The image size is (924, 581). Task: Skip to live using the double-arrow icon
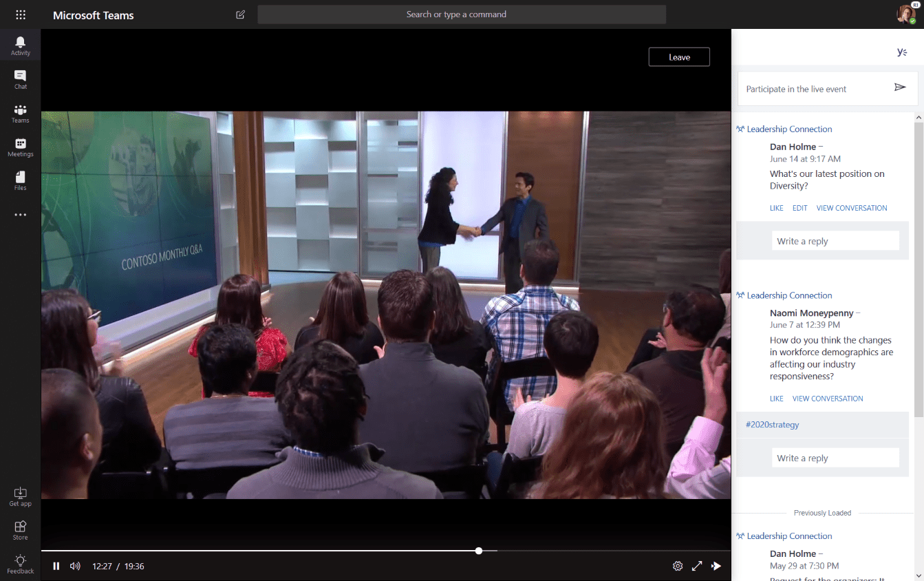point(716,565)
